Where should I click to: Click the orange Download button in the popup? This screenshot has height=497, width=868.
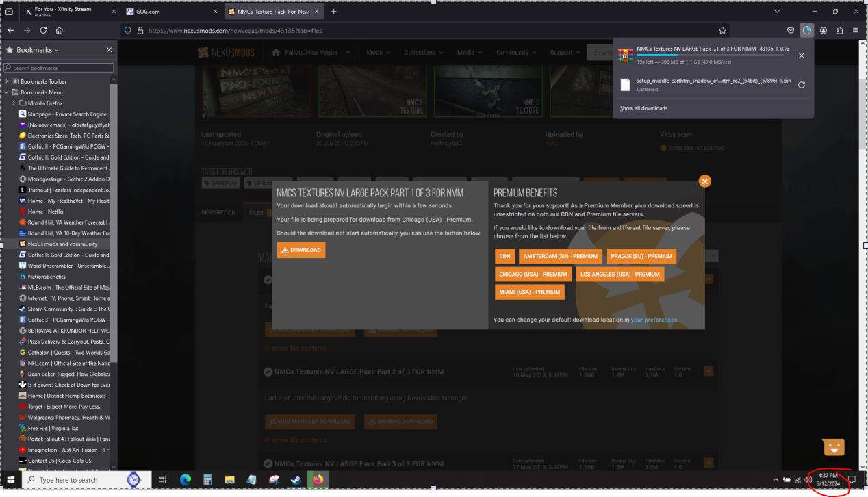tap(301, 250)
